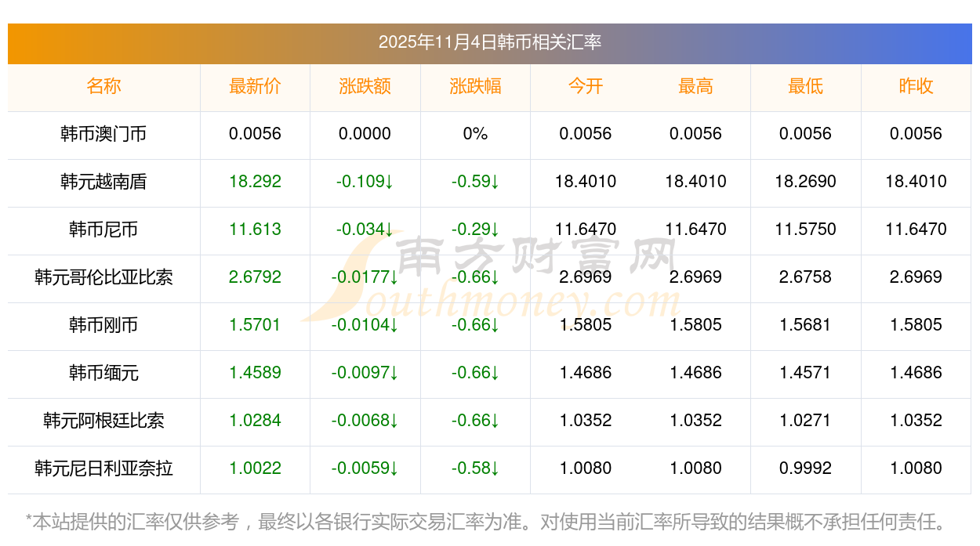Click the 最新价 column header
This screenshot has height=546, width=980.
point(255,86)
